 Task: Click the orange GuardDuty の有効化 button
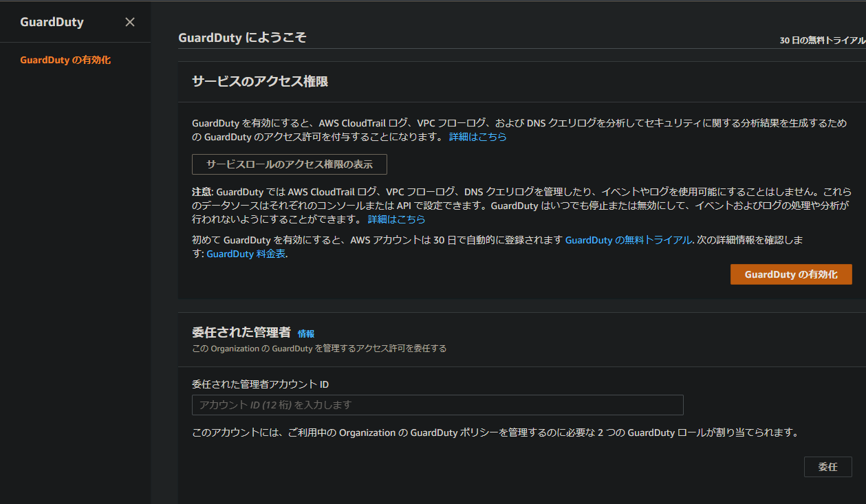[x=791, y=274]
